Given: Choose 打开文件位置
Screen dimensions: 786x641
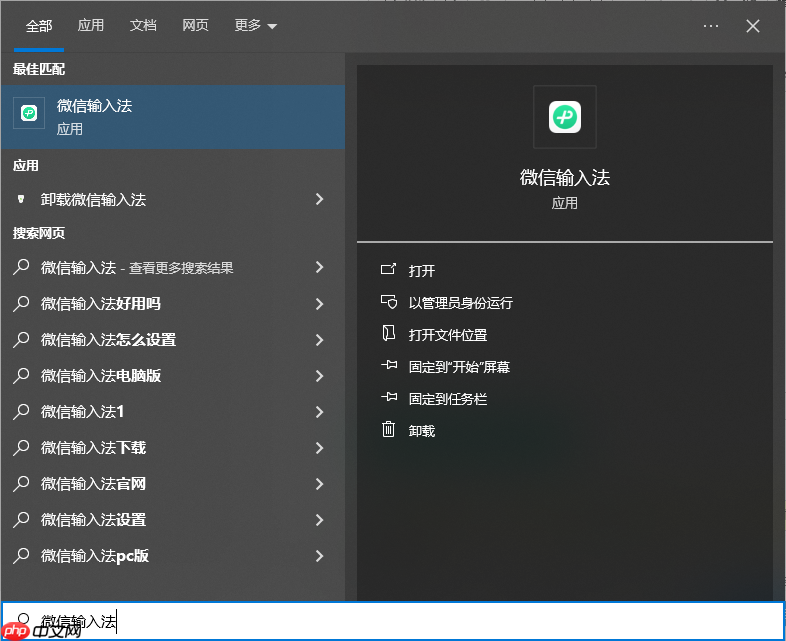Looking at the screenshot, I should 448,335.
